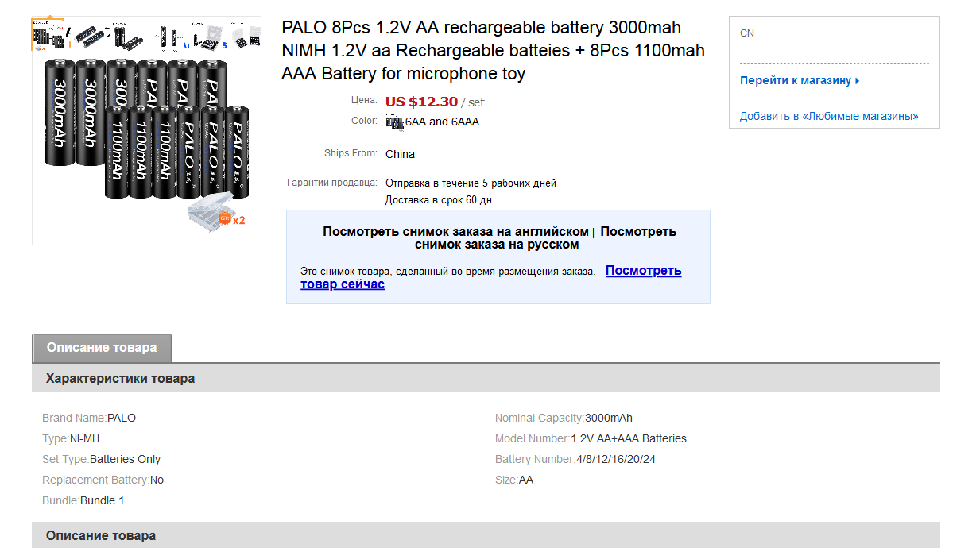Click the lower Описание товара section header

click(101, 535)
